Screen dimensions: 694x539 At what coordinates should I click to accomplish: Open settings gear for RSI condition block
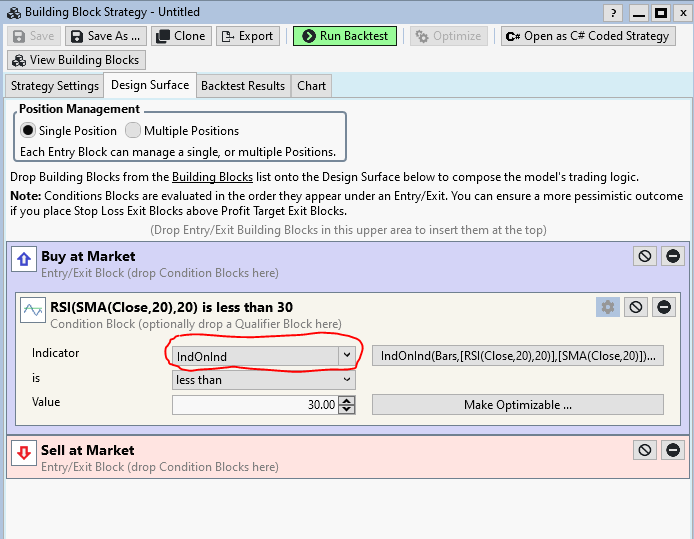(x=607, y=307)
